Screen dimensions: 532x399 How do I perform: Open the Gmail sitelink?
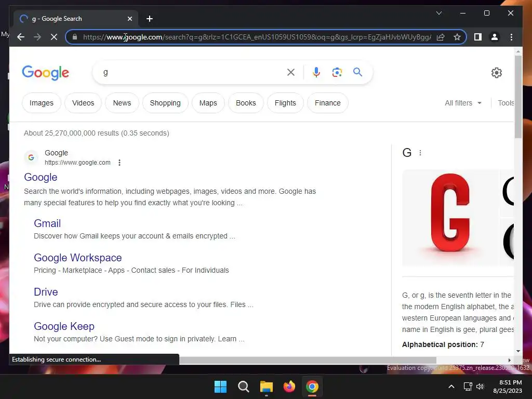(x=47, y=223)
